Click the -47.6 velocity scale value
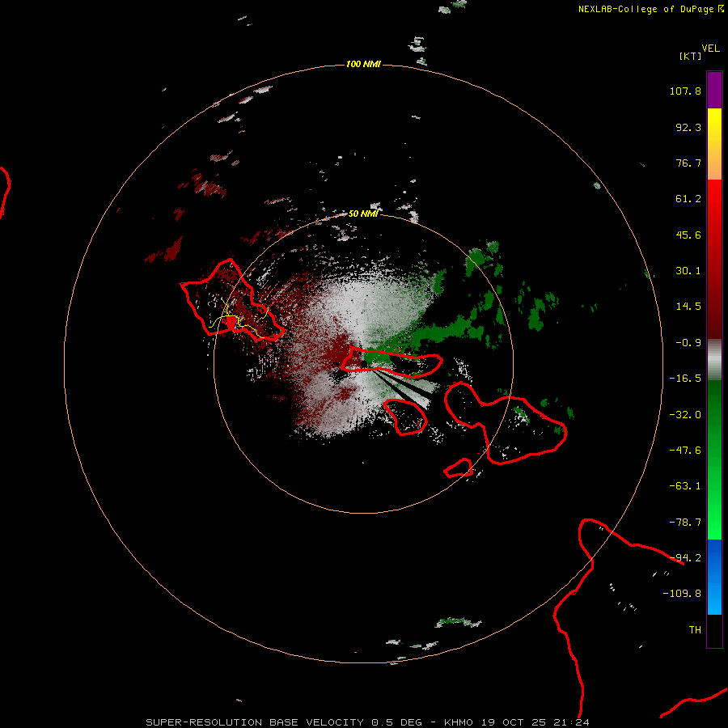 point(685,451)
